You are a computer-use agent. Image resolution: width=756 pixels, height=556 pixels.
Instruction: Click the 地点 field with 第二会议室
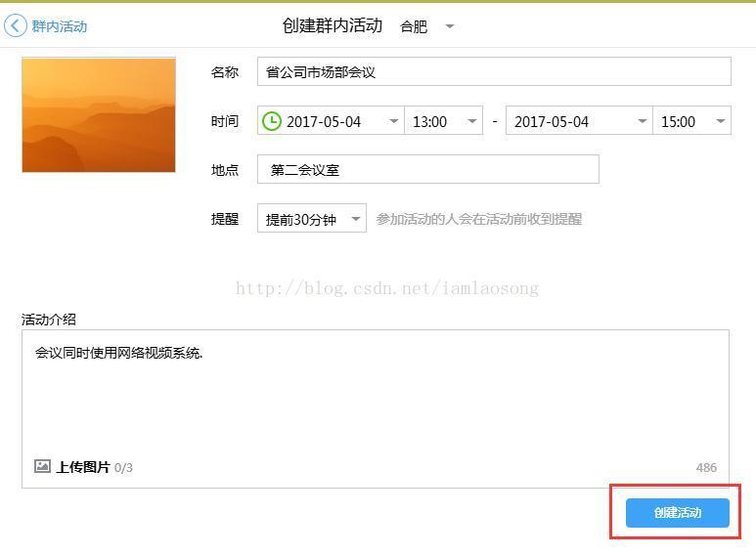pyautogui.click(x=427, y=170)
